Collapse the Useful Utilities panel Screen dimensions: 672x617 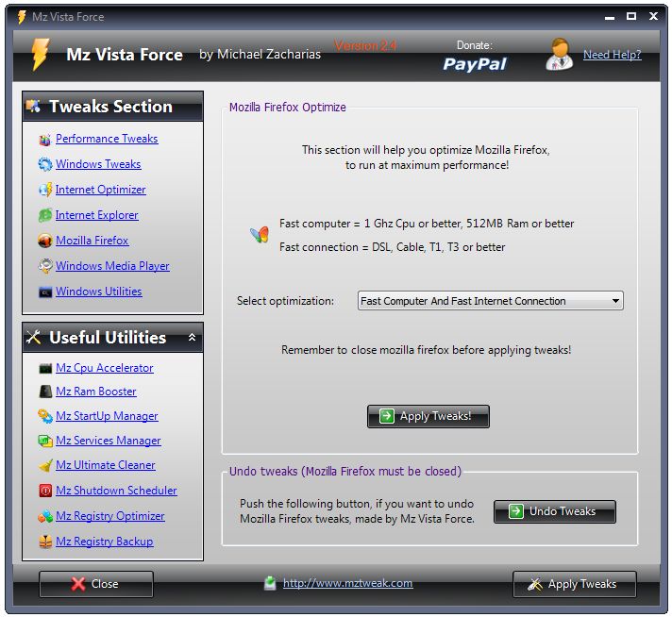click(x=192, y=338)
